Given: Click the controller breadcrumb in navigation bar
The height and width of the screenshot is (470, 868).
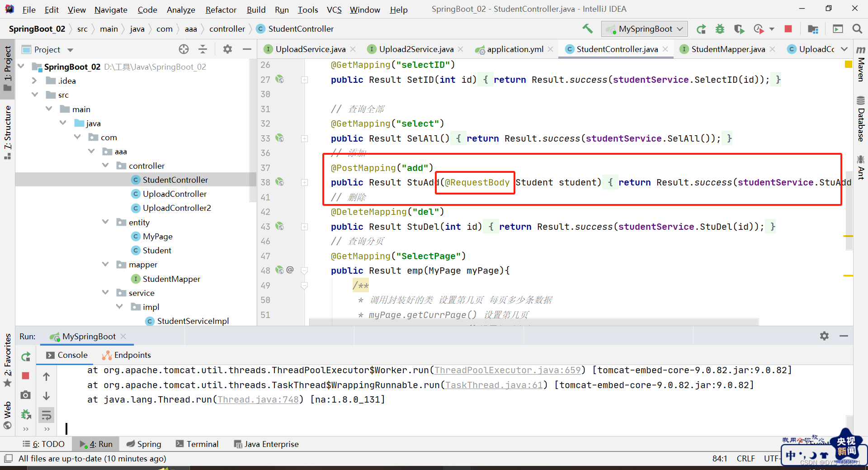Looking at the screenshot, I should [x=227, y=29].
